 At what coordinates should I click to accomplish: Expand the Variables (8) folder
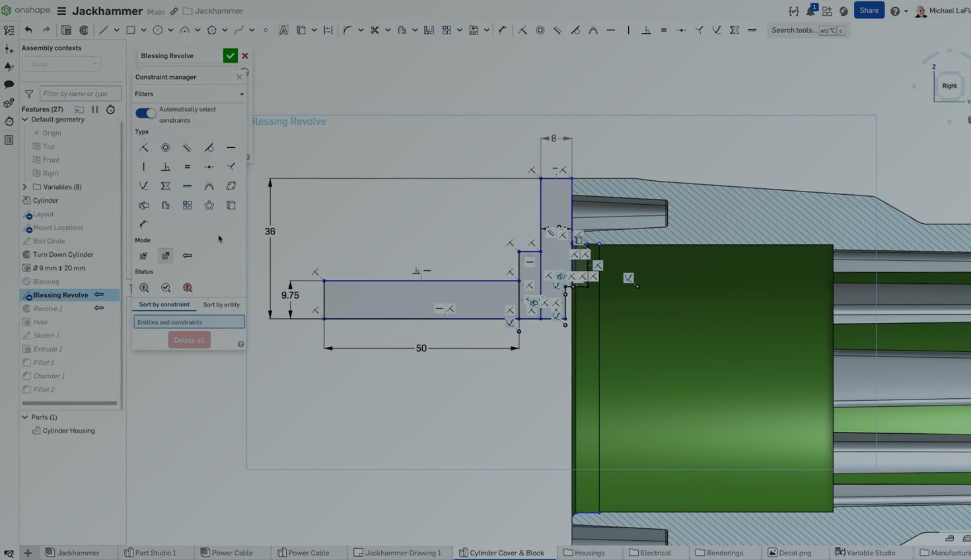[25, 187]
